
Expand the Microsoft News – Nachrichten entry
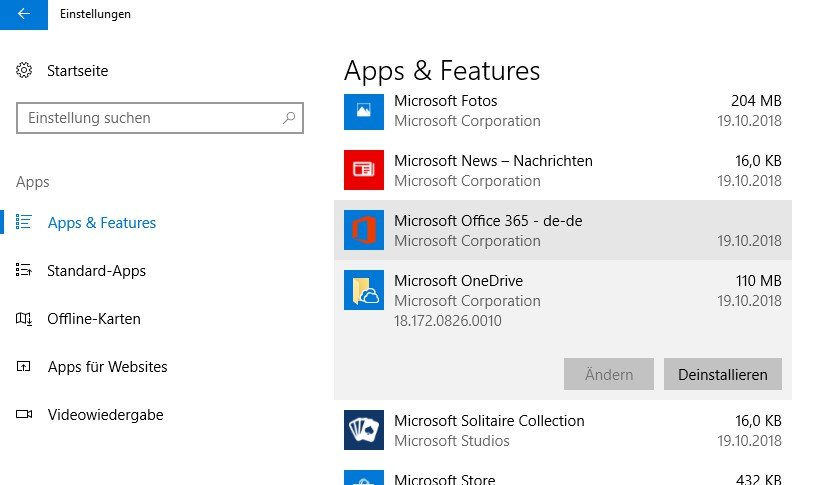click(560, 170)
